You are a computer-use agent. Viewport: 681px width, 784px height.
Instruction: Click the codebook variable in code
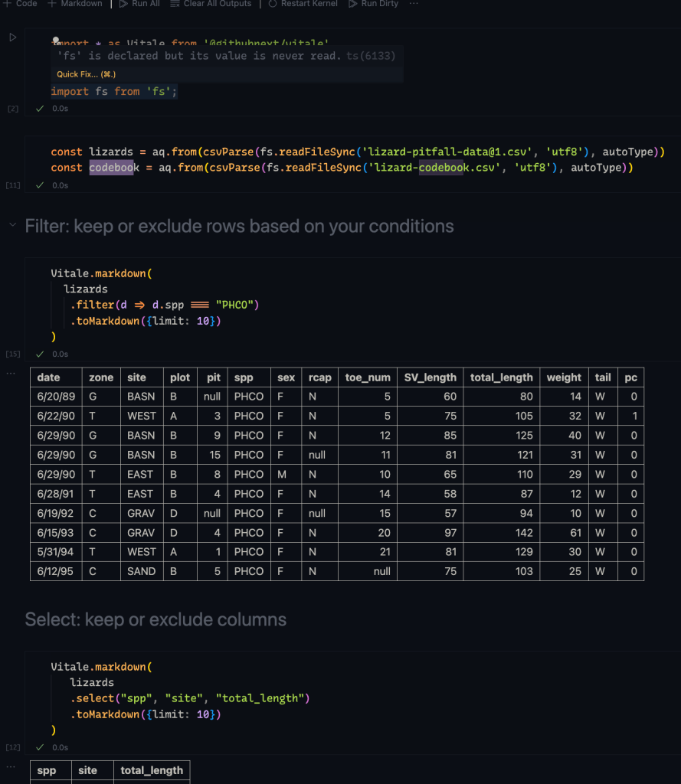[x=112, y=168]
